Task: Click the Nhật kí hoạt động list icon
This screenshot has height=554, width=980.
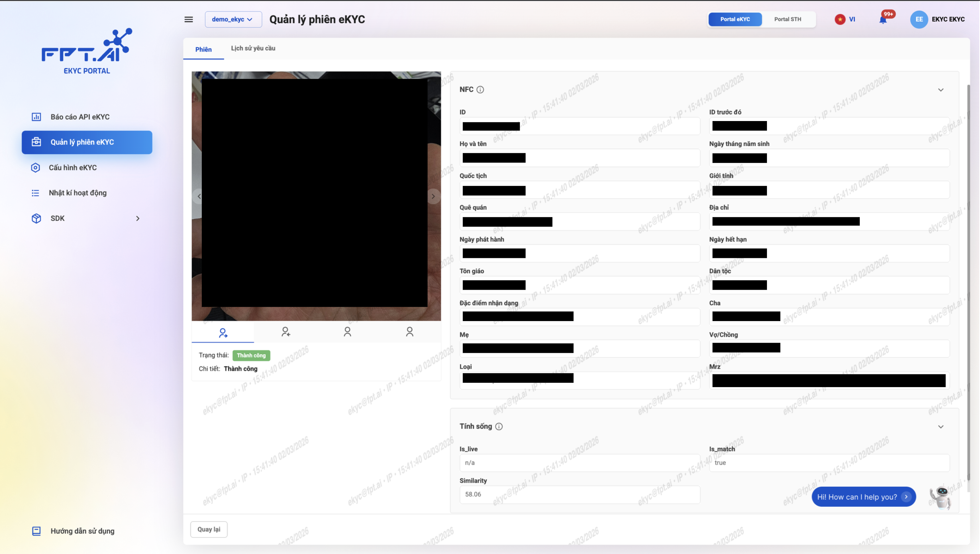Action: (x=35, y=193)
